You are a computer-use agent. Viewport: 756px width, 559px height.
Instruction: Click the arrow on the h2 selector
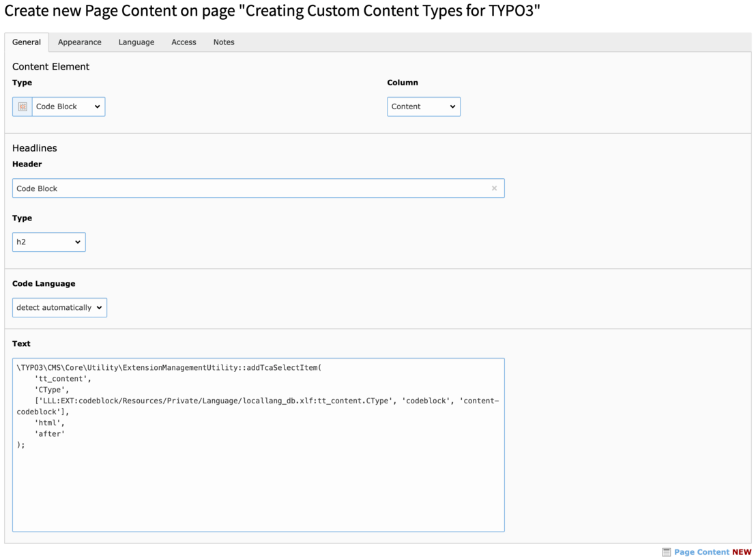click(76, 242)
